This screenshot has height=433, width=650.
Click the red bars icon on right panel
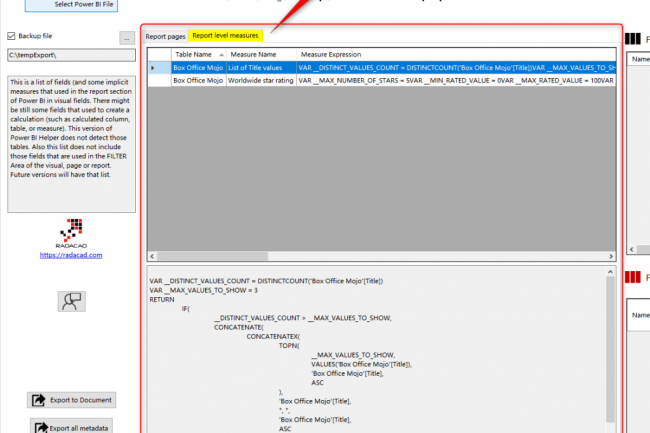click(633, 277)
